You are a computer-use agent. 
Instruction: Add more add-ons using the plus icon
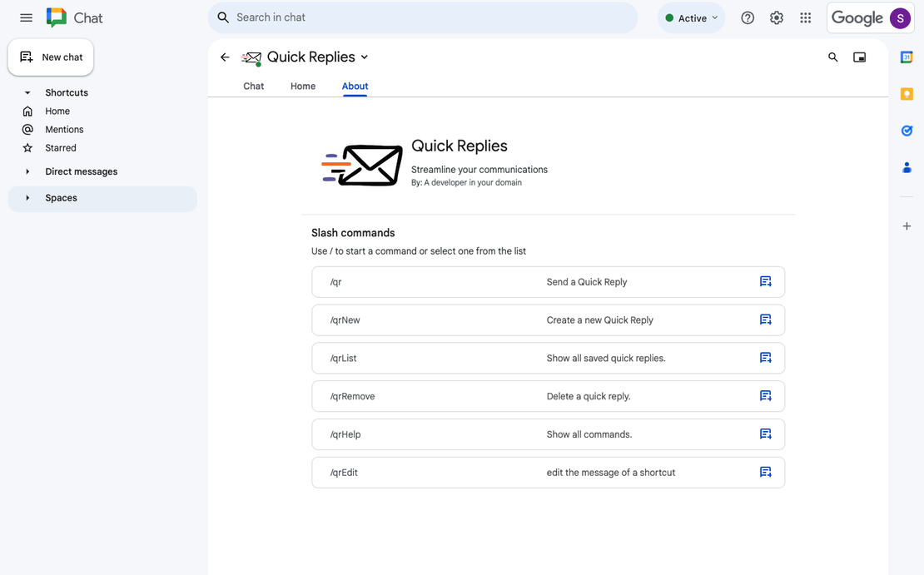(907, 226)
